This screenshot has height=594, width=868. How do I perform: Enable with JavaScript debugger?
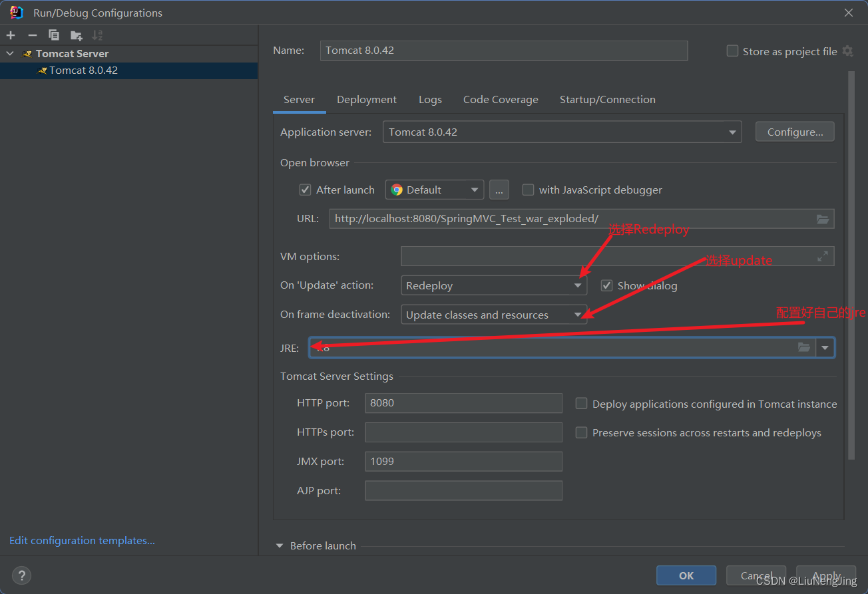coord(528,190)
